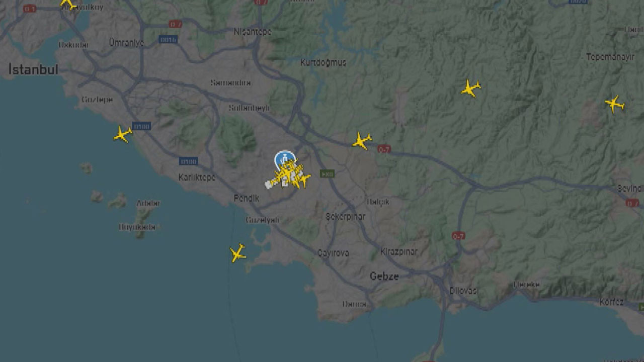This screenshot has height=362, width=644.
Task: Pick the aircraft southwest of Tepemanayır
Action: point(471,88)
